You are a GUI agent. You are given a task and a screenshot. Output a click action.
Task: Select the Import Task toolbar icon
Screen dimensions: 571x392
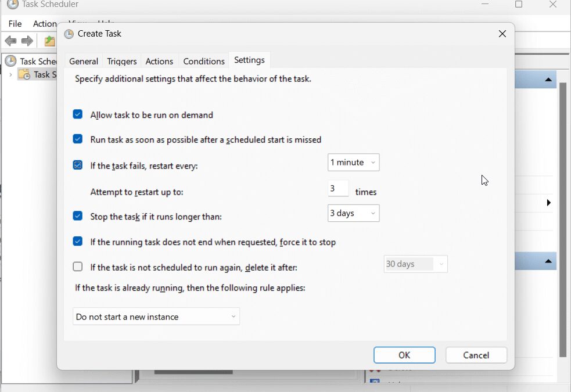pos(49,41)
